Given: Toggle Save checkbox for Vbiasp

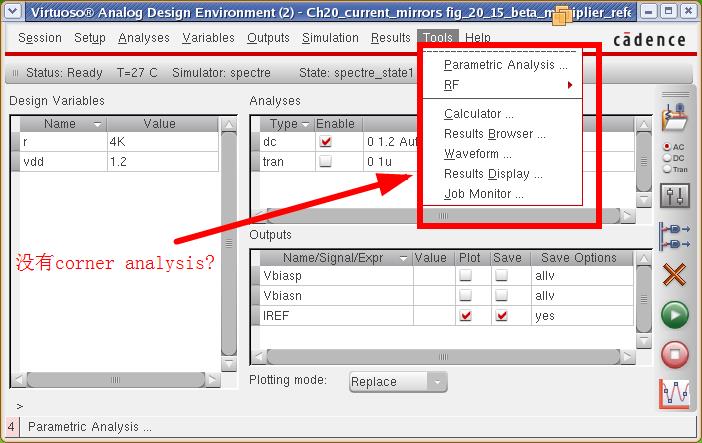Looking at the screenshot, I should click(501, 275).
